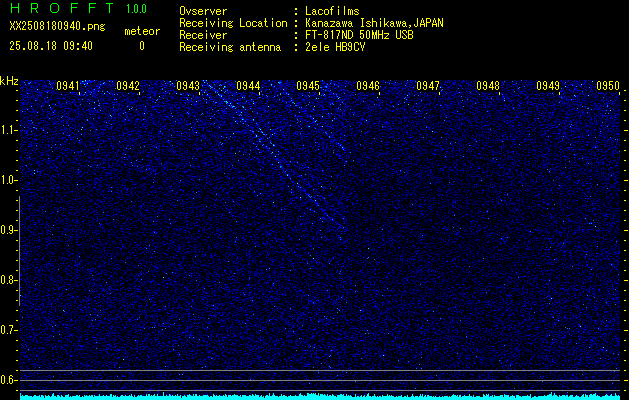Click the HROFFT title text

click(x=62, y=8)
